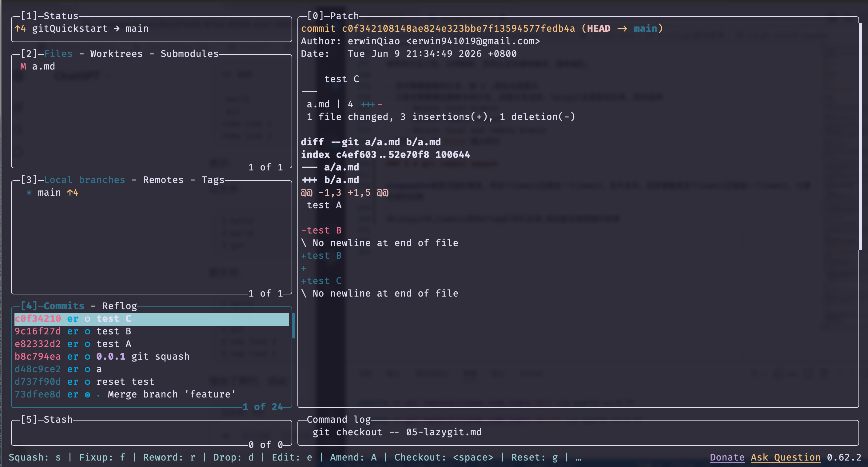Click the 1 of 24 commits counter
This screenshot has height=467, width=868.
click(x=263, y=407)
